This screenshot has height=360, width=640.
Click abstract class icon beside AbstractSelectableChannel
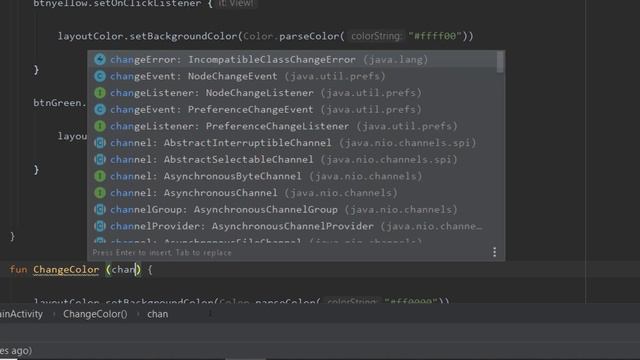click(100, 160)
